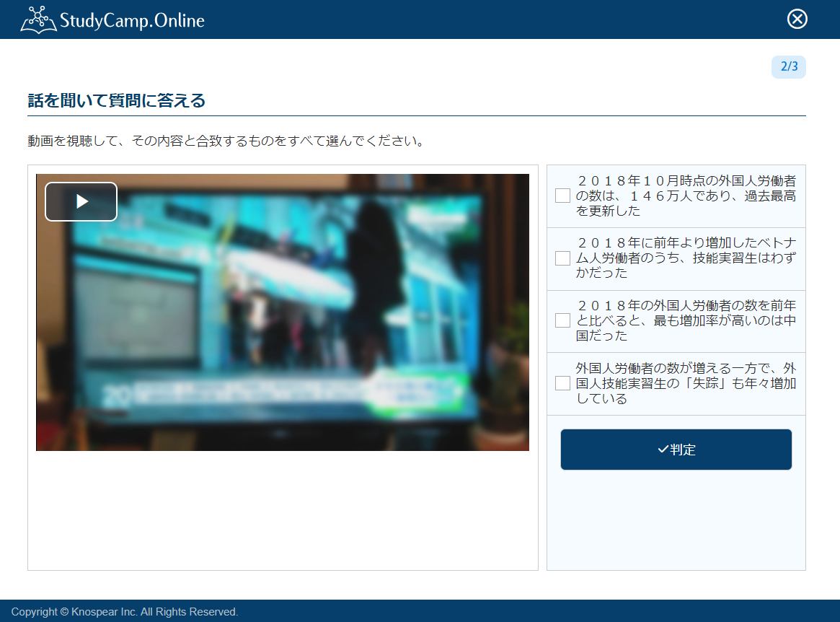Close the quiz with the circled X icon
Screen dimensions: 840x622
(797, 19)
